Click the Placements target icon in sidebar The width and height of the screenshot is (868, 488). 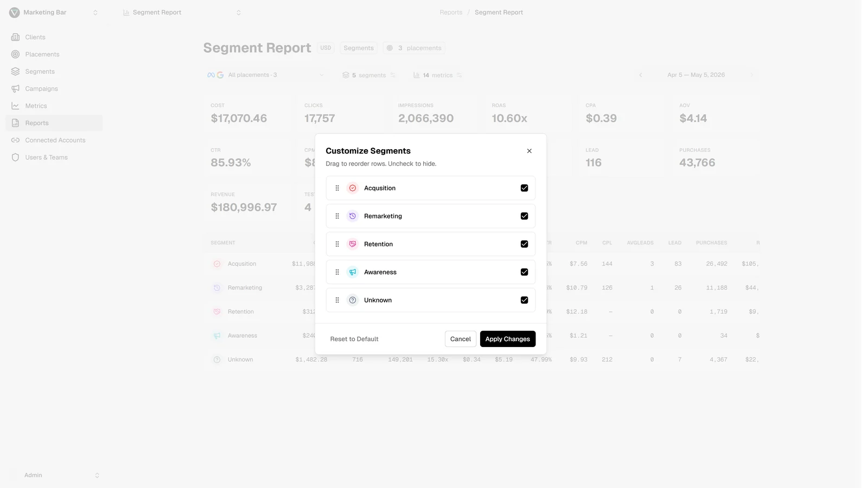(x=15, y=54)
